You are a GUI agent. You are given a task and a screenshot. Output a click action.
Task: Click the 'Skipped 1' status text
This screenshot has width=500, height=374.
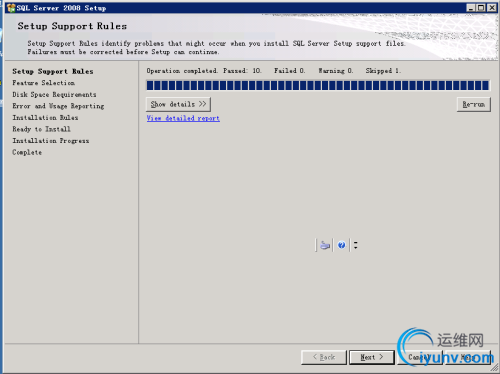(x=383, y=71)
